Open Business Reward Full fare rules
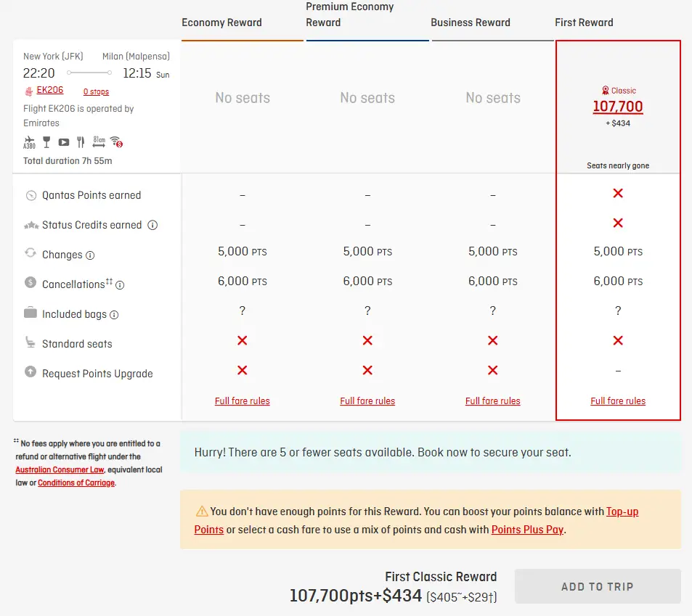 coord(493,401)
